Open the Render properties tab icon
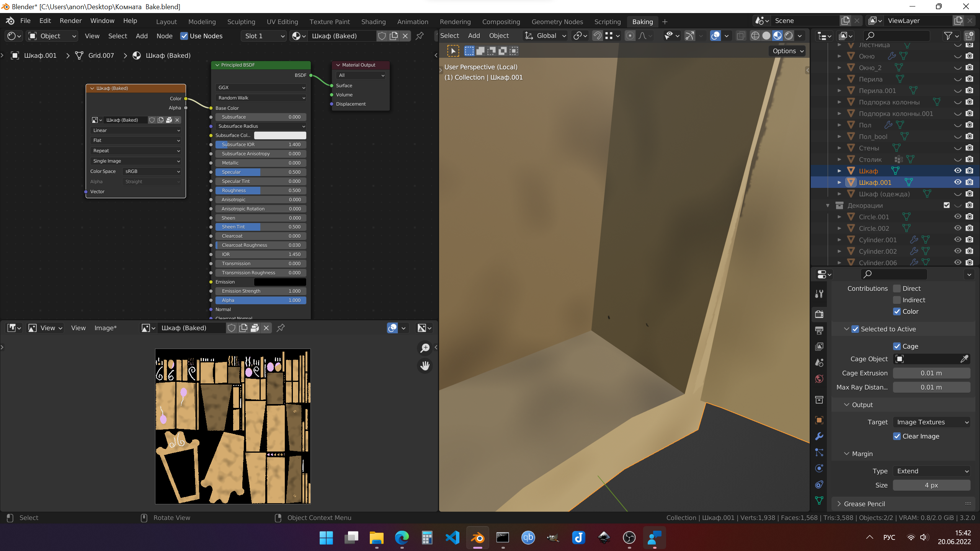Screen dimensions: 980x551 (819, 314)
